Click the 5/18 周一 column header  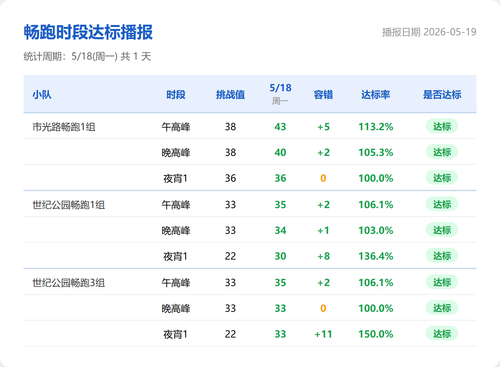[280, 94]
